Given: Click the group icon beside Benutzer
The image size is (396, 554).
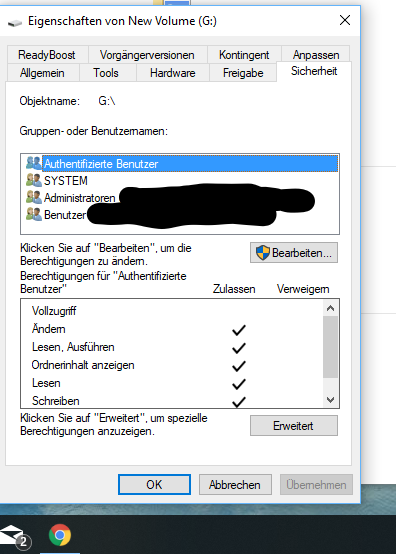Looking at the screenshot, I should 34,214.
